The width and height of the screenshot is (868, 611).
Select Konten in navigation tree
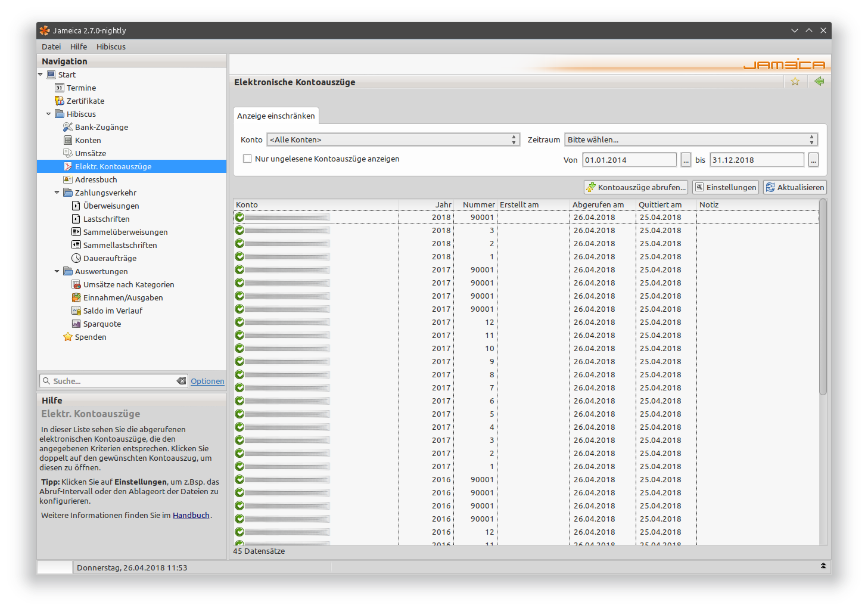(x=88, y=140)
